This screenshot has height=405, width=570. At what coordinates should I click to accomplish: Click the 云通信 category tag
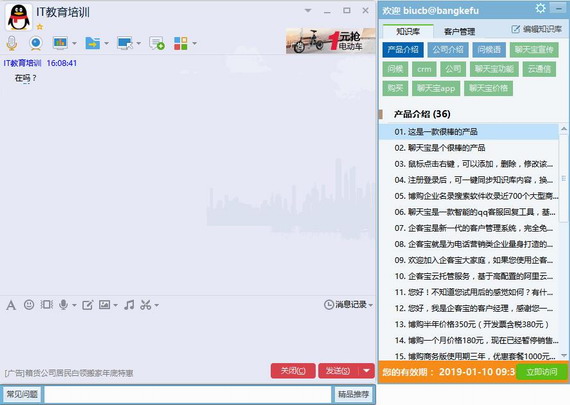pyautogui.click(x=539, y=69)
